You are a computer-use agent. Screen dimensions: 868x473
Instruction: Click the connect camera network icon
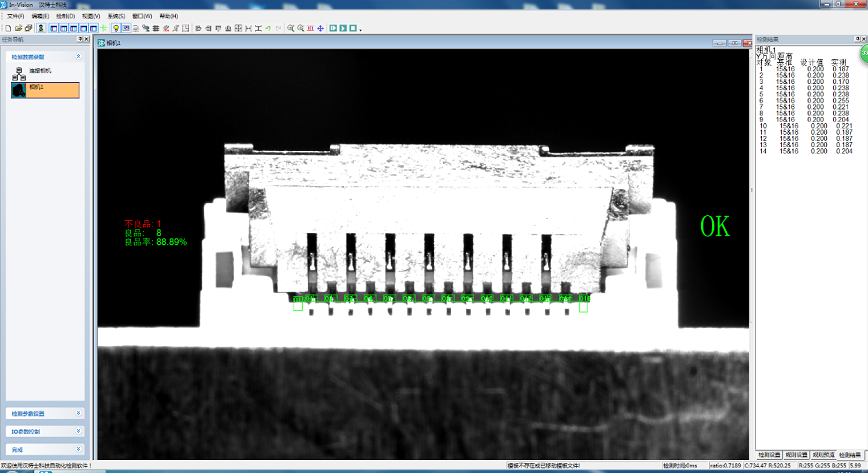click(x=19, y=72)
